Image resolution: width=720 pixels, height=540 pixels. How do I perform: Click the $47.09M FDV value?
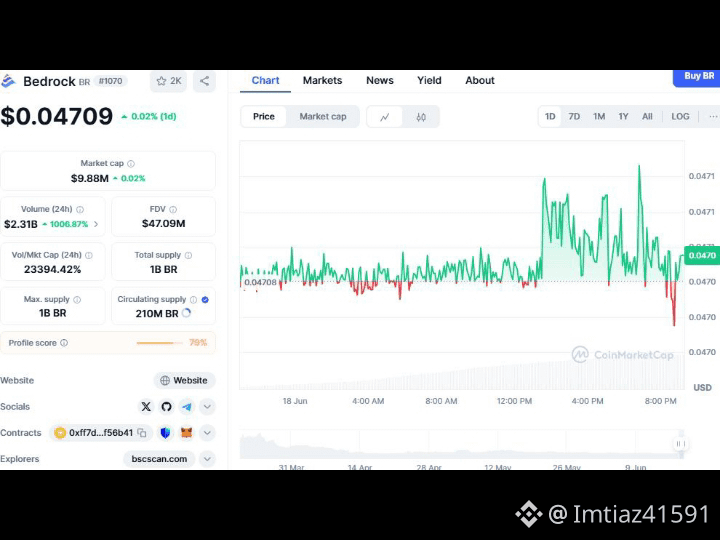[x=163, y=224]
